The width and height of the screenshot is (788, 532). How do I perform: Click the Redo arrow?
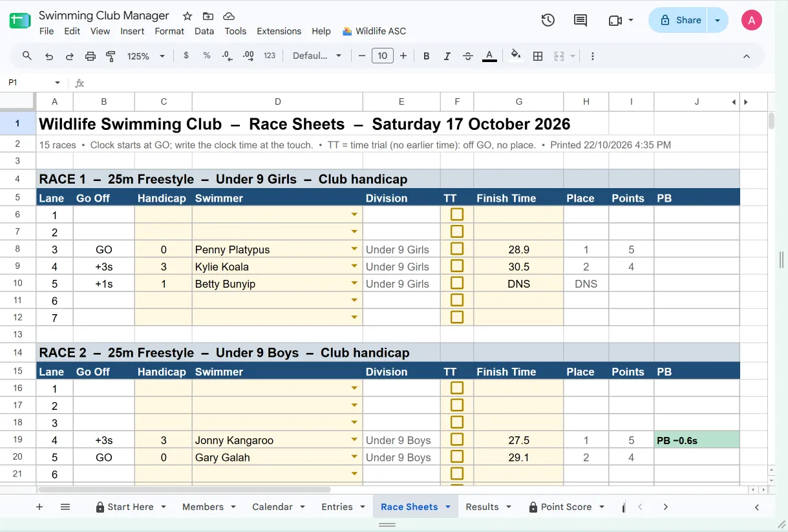[x=70, y=56]
